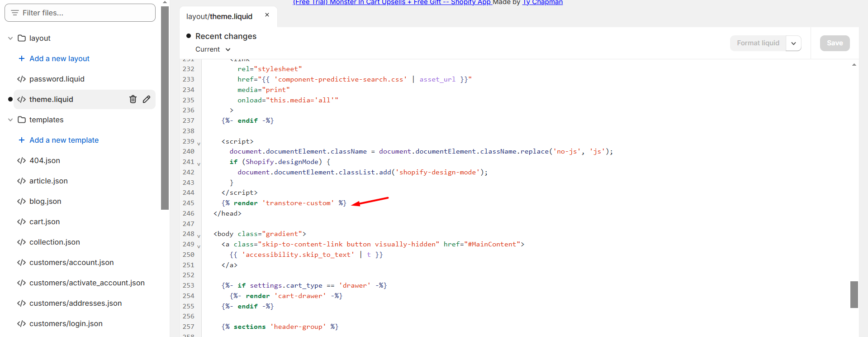Click the filter icon in the file search box

click(15, 13)
